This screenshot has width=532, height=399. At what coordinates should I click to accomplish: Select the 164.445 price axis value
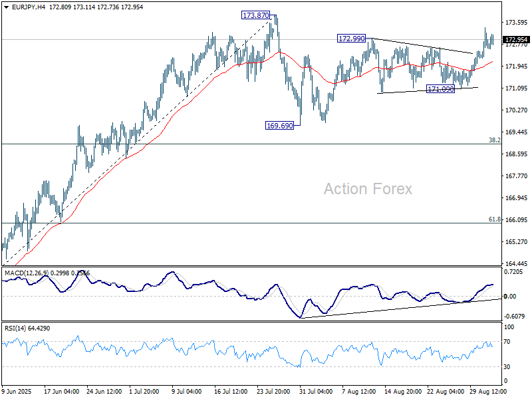pyautogui.click(x=517, y=263)
